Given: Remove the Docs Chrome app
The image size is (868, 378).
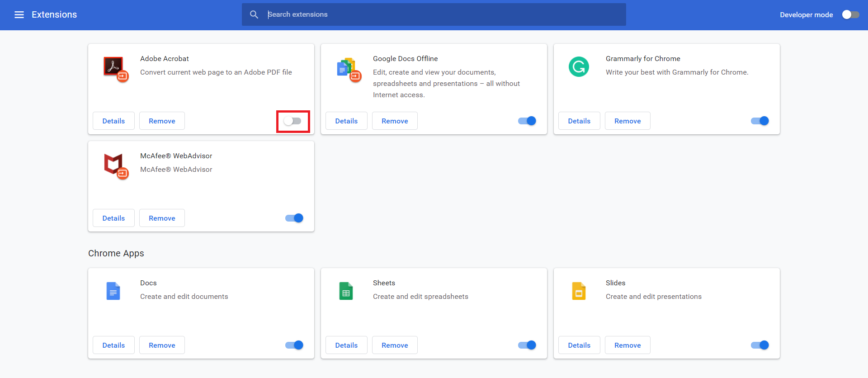Looking at the screenshot, I should [x=162, y=345].
